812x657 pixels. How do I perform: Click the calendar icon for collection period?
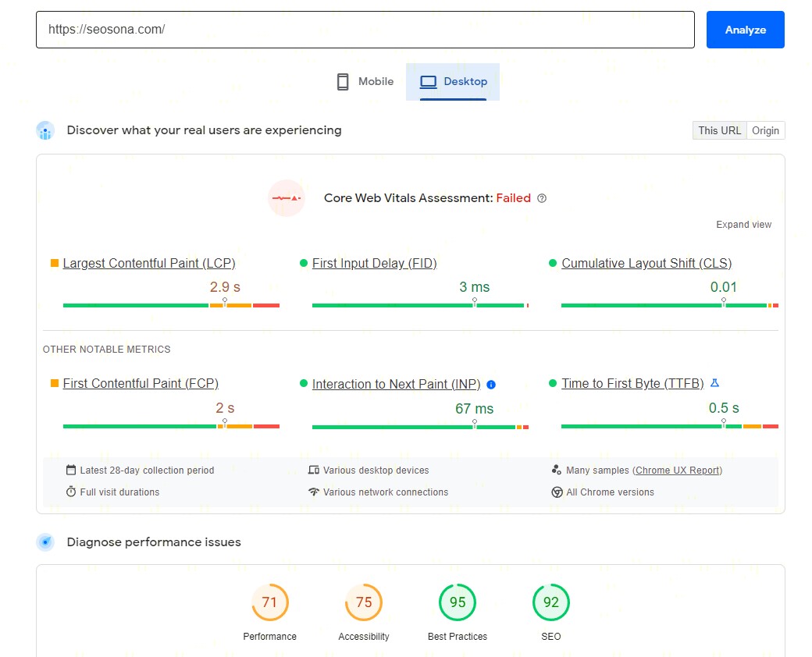[x=71, y=470]
